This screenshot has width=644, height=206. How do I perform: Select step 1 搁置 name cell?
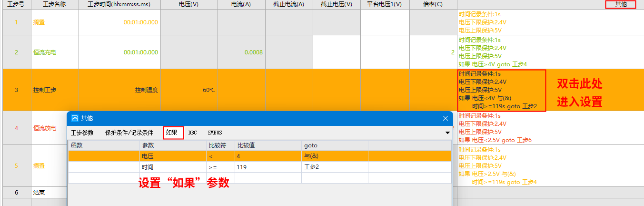(54, 22)
